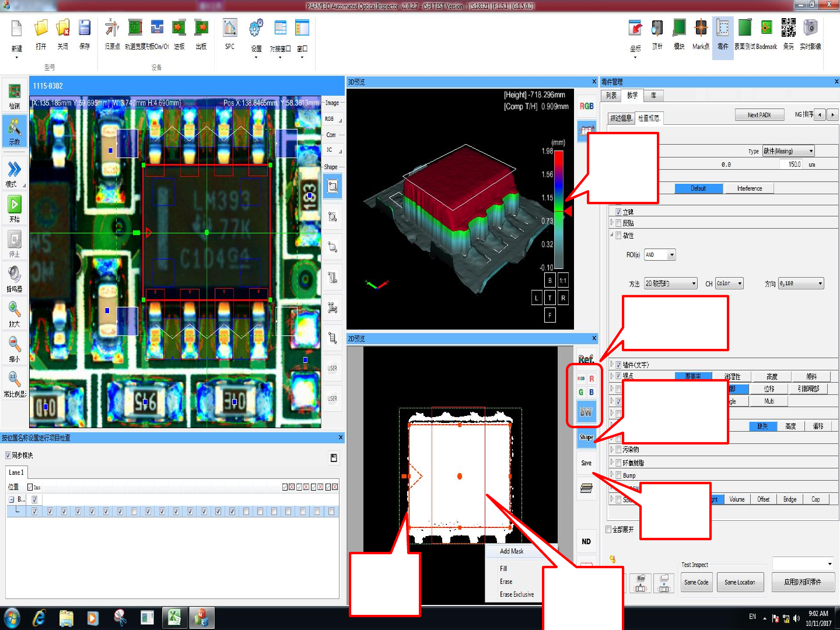This screenshot has height=630, width=840.
Task: Check the 反贴 inspection checkbox
Action: 619,223
